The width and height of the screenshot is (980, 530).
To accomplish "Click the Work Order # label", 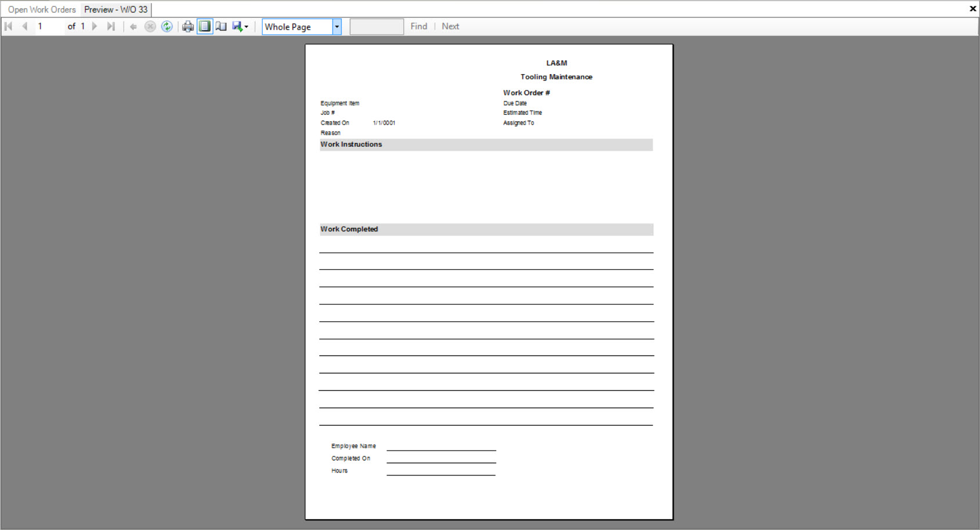I will pyautogui.click(x=526, y=93).
